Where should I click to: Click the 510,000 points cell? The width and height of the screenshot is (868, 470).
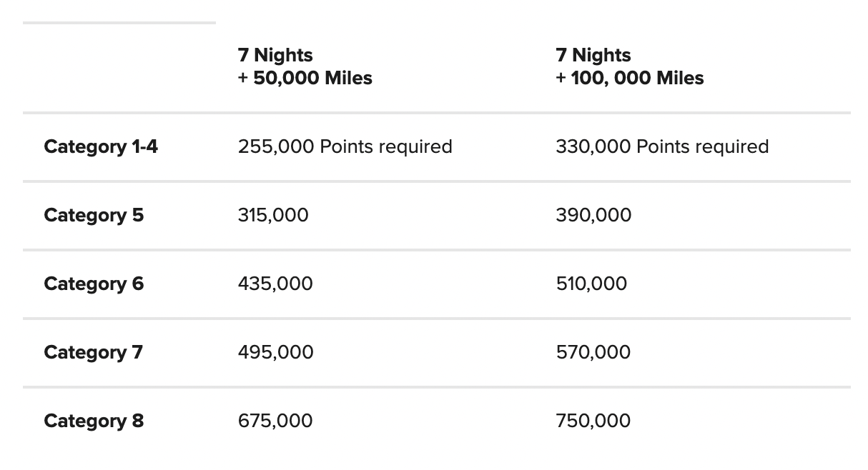point(591,284)
